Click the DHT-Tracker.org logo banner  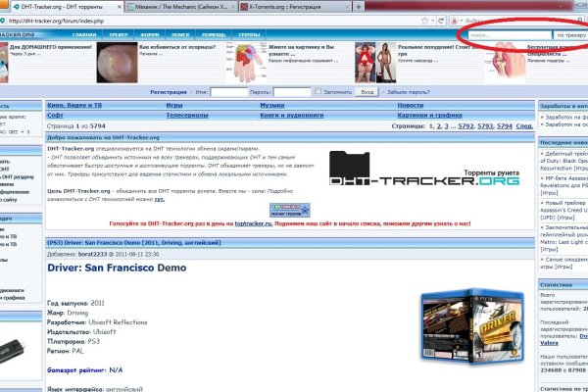[421, 174]
